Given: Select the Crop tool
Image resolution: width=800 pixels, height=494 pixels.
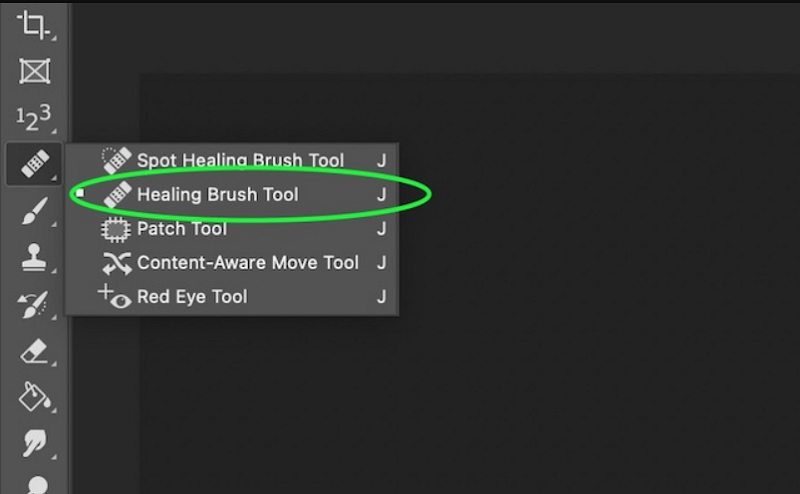Looking at the screenshot, I should pos(35,25).
